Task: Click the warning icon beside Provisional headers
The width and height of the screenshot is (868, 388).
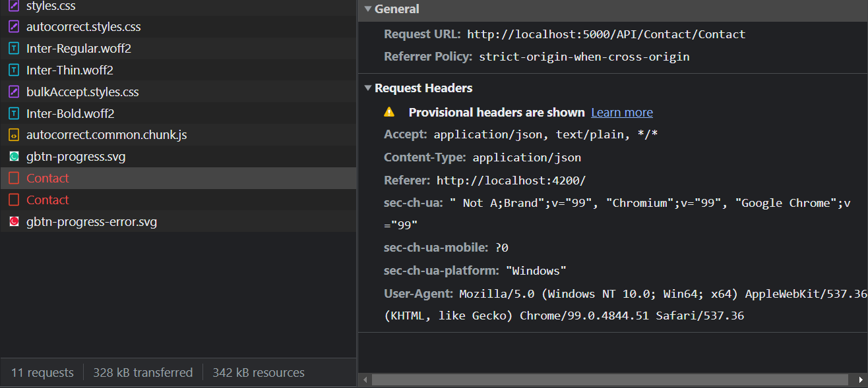Action: (x=390, y=112)
